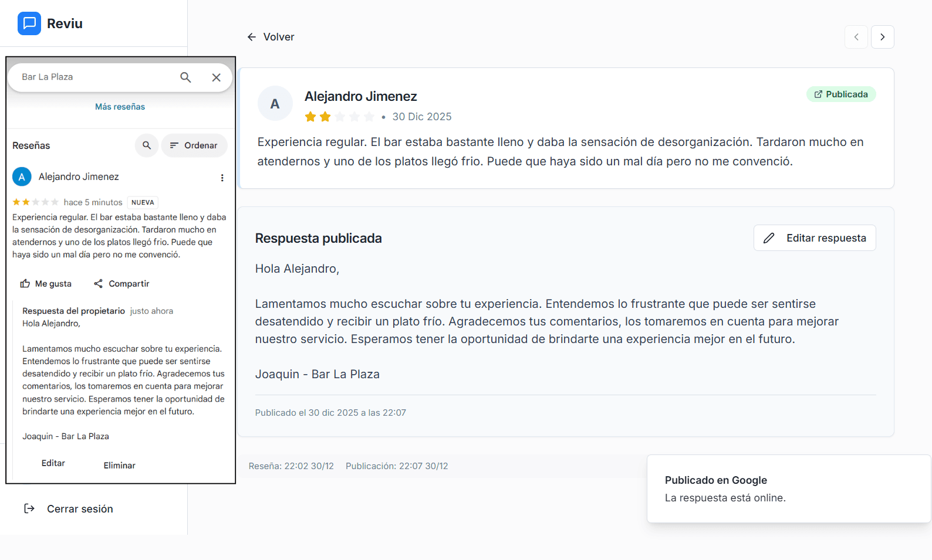Screen dimensions: 932x560
Task: Click the magnifier icon in search box
Action: (185, 77)
